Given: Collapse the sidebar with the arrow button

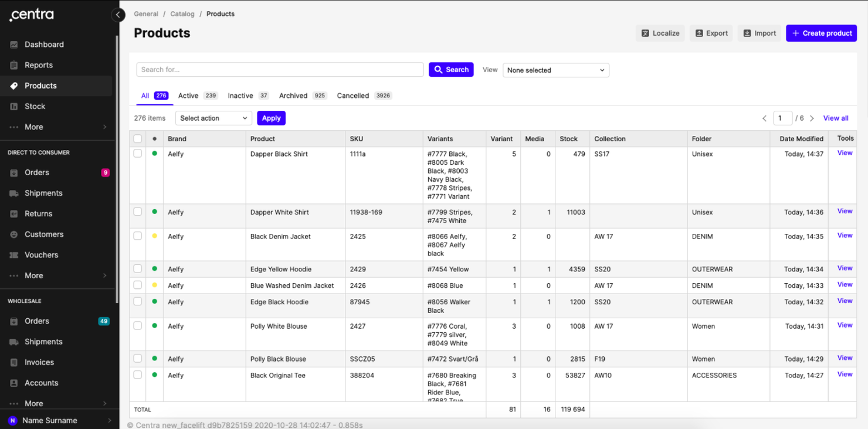Looking at the screenshot, I should click(118, 15).
